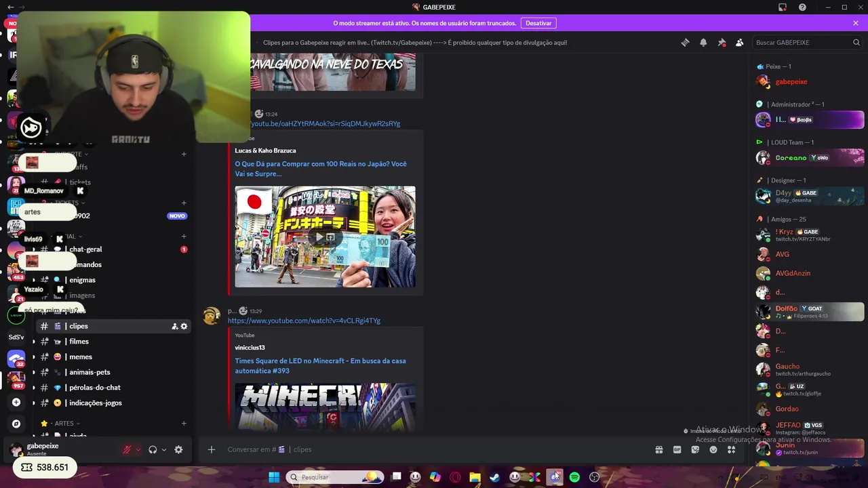Toggle microphone mute in user panel

click(127, 449)
